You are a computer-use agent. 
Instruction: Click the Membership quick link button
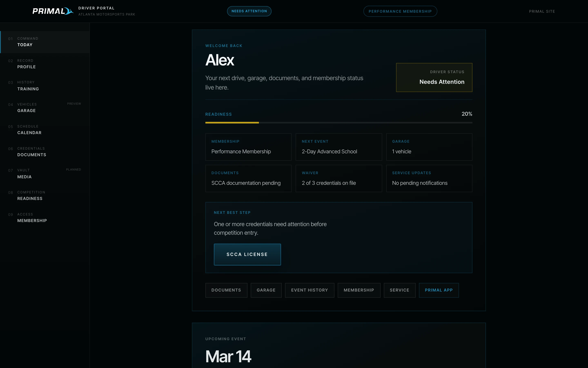[x=359, y=290]
